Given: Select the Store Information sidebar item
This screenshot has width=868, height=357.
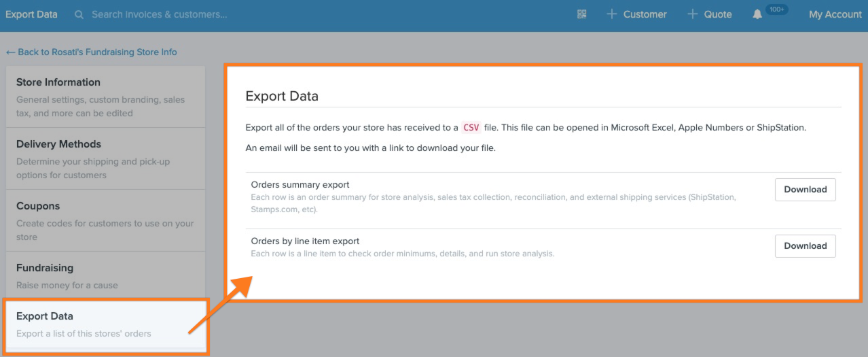Looking at the screenshot, I should coord(105,97).
